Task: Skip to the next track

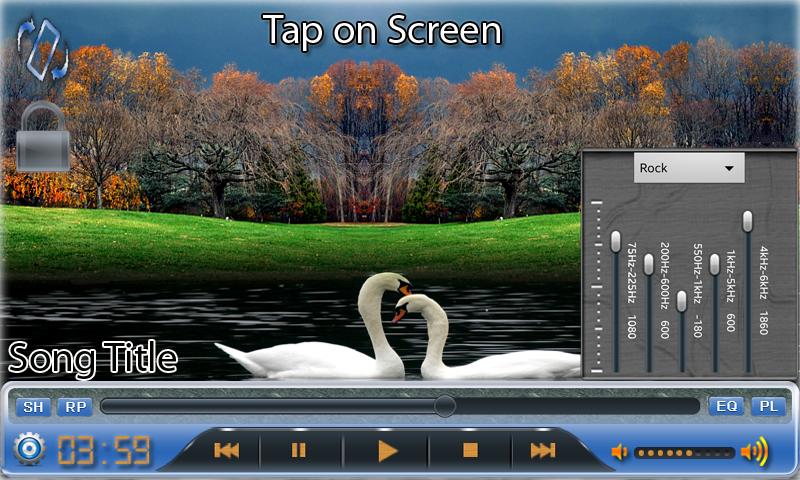Action: coord(543,451)
